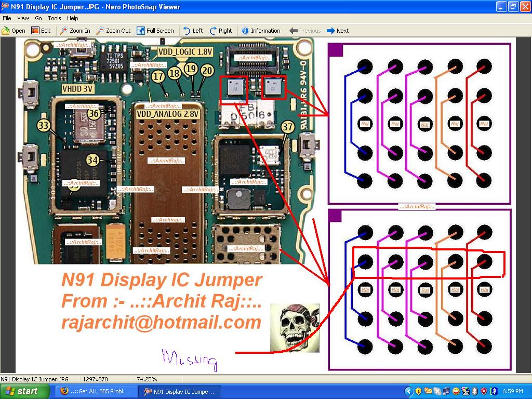Open the Help menu
532x399 pixels.
click(72, 18)
